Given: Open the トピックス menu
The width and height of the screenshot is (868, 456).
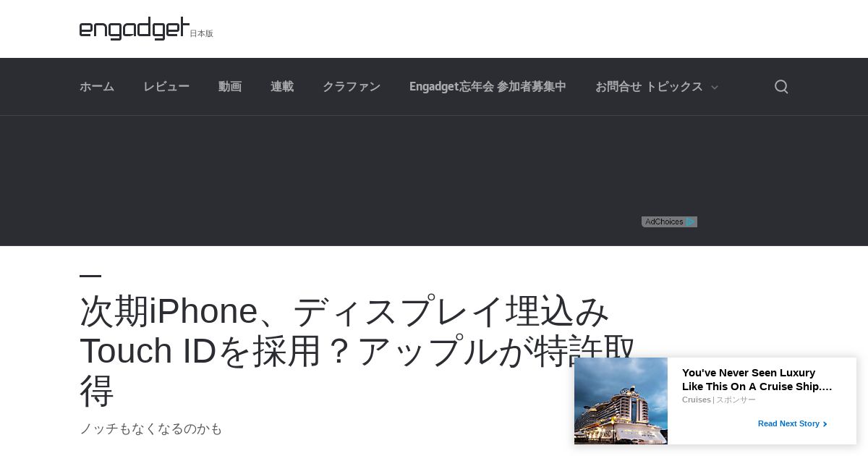Looking at the screenshot, I should tap(674, 87).
